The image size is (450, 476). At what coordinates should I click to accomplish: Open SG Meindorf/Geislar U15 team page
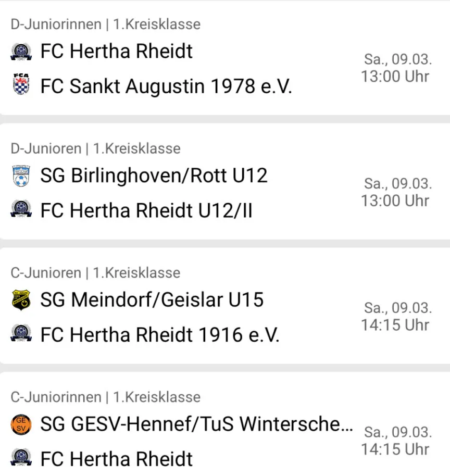pos(152,300)
